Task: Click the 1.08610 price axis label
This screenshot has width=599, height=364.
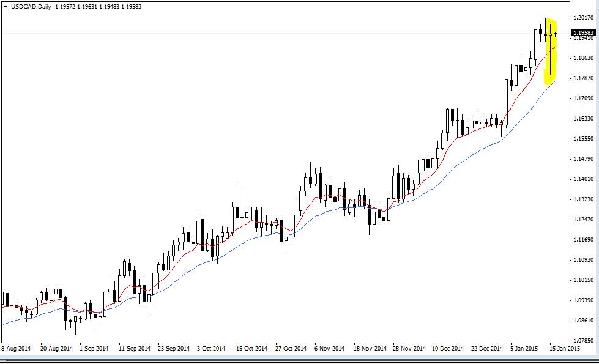Action: pos(584,321)
